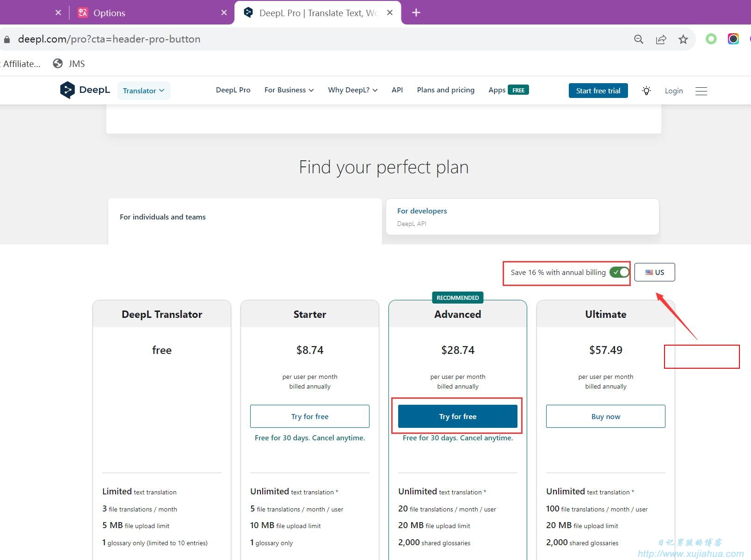751x560 pixels.
Task: Click the green circle extension icon
Action: (711, 39)
